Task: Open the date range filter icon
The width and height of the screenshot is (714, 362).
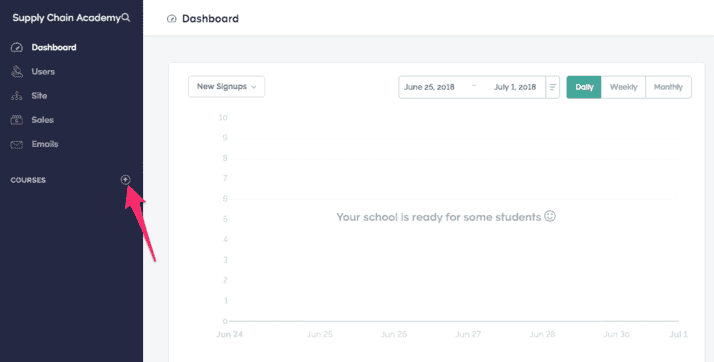Action: [x=553, y=87]
